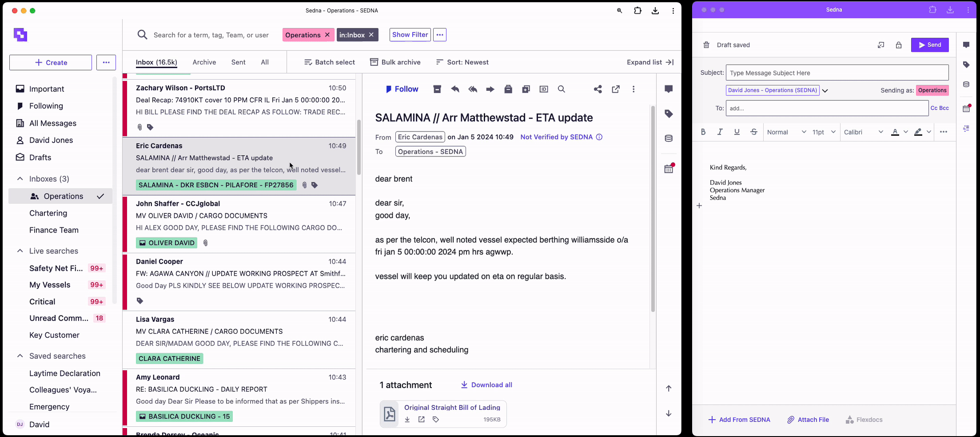This screenshot has width=980, height=437.
Task: Open the Normal paragraph style dropdown
Action: (786, 132)
